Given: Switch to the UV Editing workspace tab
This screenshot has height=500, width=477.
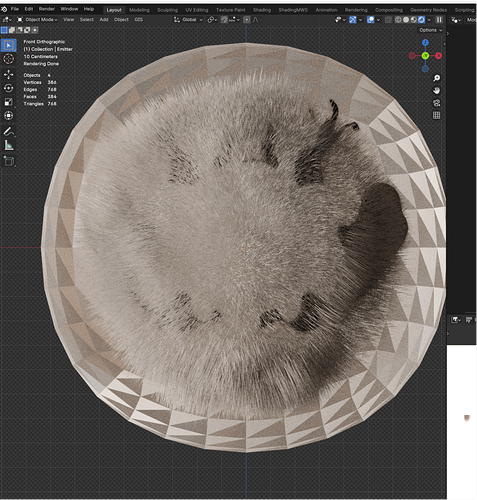Looking at the screenshot, I should tap(197, 10).
